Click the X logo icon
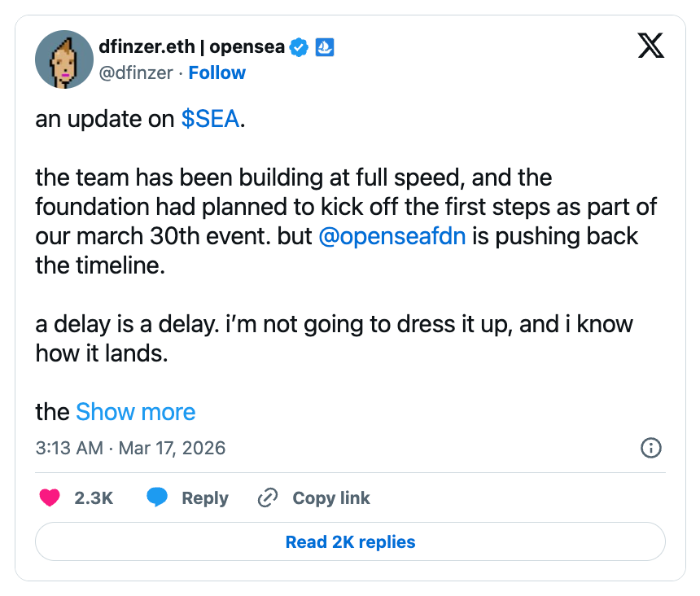The height and width of the screenshot is (596, 700). (x=650, y=46)
